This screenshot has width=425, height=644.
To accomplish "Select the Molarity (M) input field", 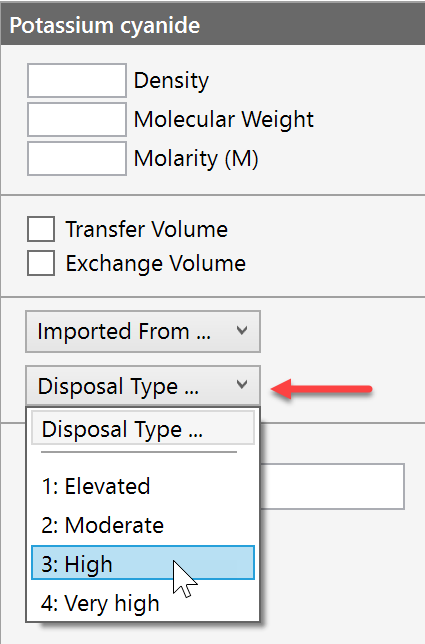I will [x=77, y=159].
